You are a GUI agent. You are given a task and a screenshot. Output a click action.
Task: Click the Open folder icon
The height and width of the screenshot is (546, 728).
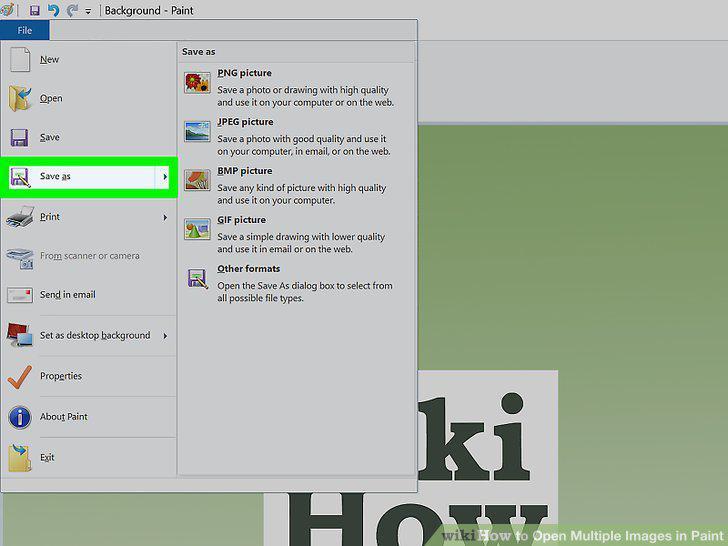tap(20, 98)
